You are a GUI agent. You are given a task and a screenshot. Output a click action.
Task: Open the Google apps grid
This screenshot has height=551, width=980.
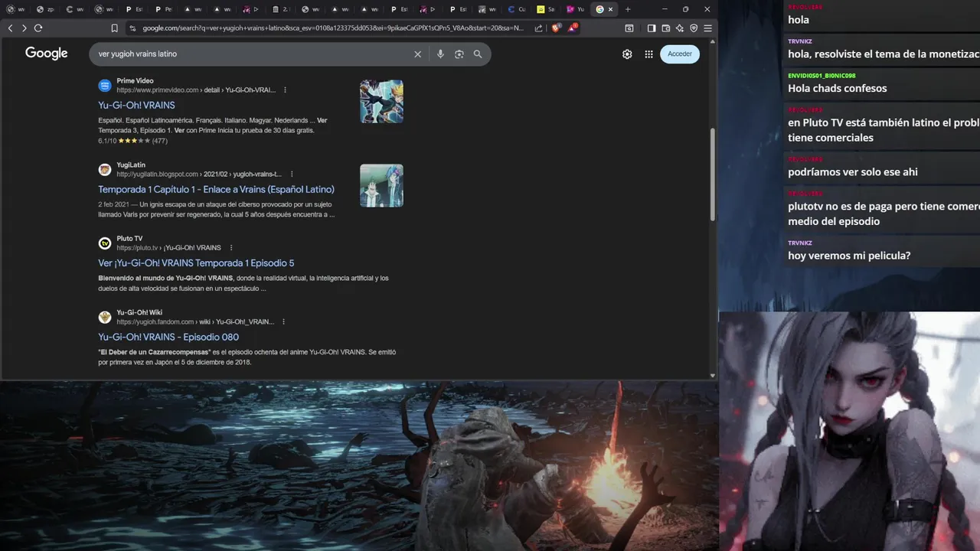648,54
